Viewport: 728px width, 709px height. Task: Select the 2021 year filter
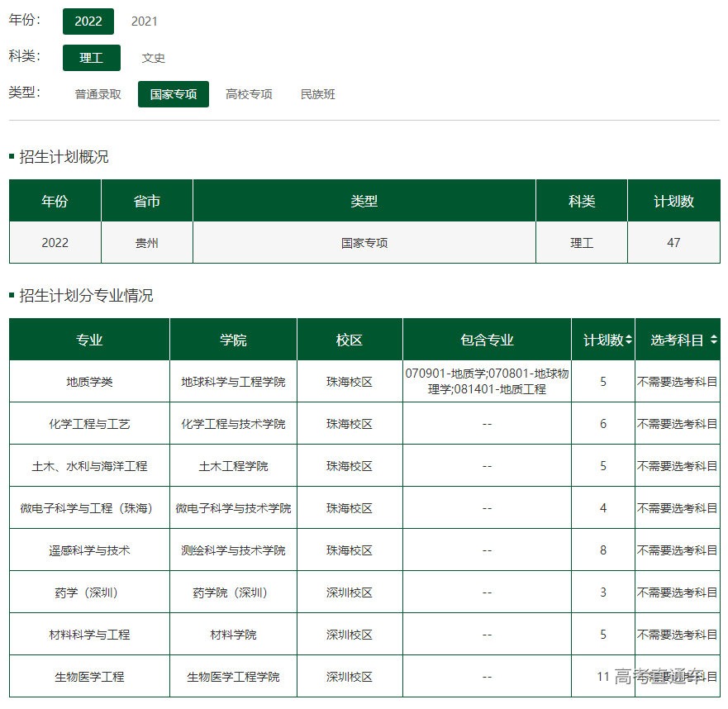[x=144, y=21]
